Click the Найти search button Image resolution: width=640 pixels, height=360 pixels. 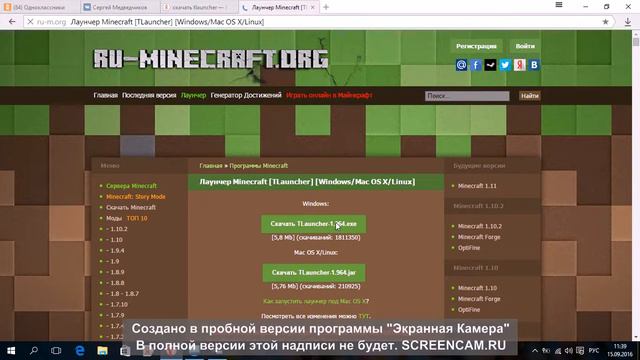point(529,96)
